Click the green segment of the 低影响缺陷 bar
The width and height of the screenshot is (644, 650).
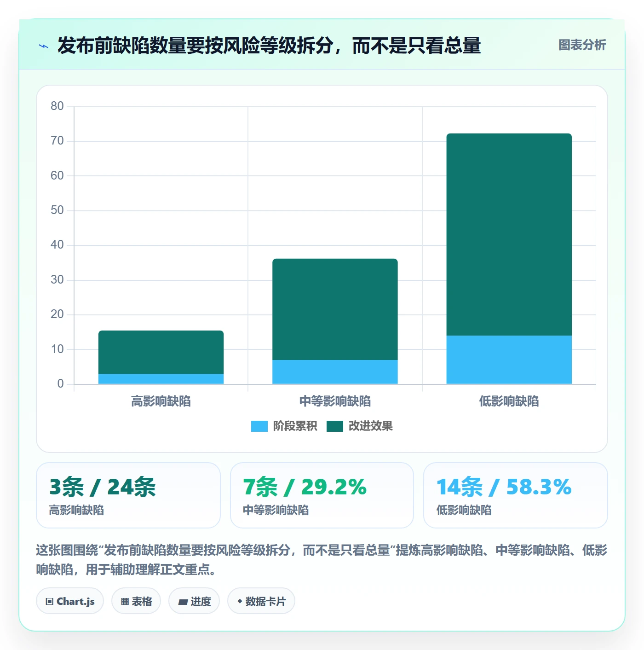click(509, 235)
